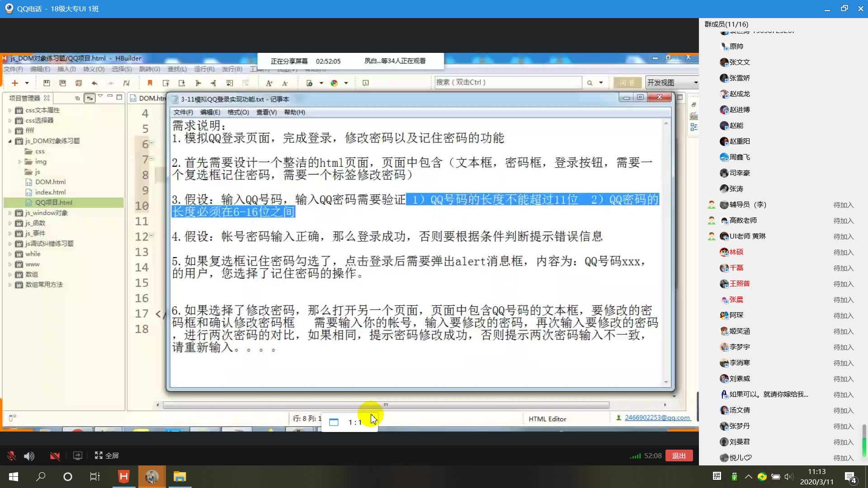Click the Windows Task View icon

(x=94, y=477)
